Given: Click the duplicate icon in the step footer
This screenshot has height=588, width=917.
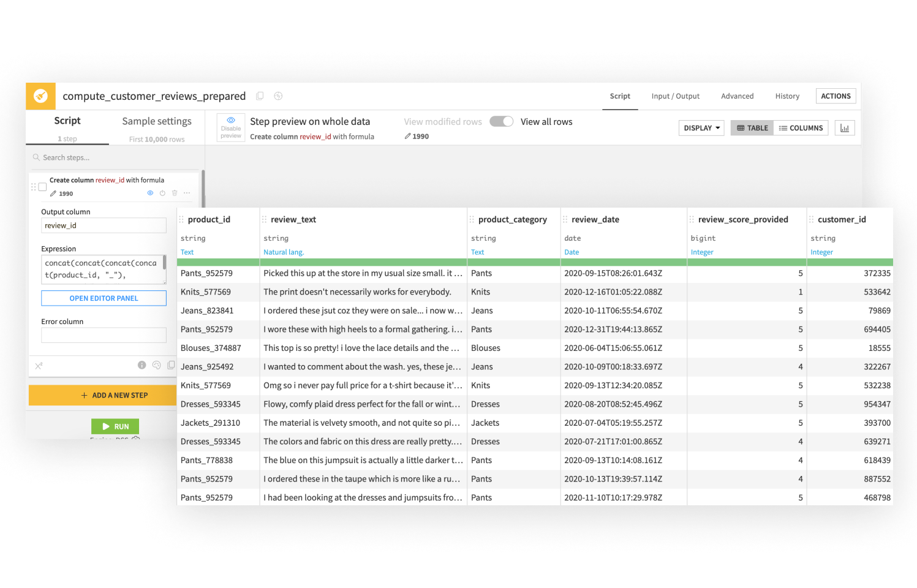Looking at the screenshot, I should 171,365.
